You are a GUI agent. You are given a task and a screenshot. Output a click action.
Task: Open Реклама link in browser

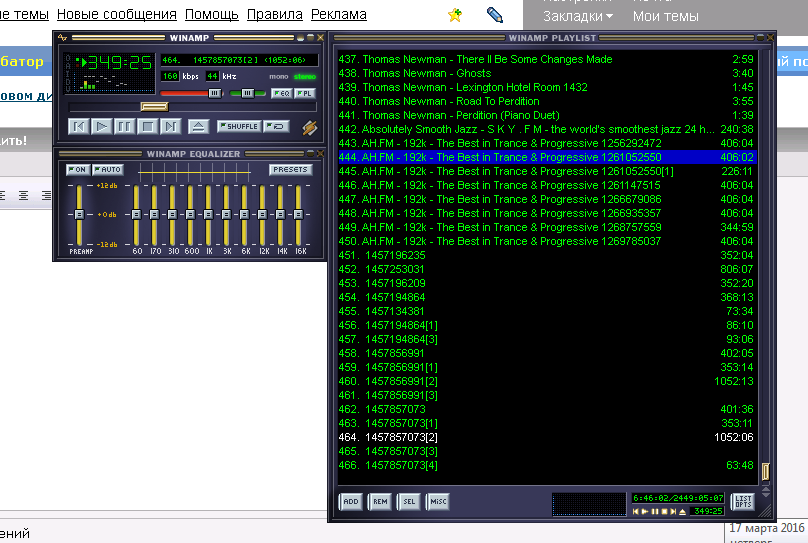point(339,14)
